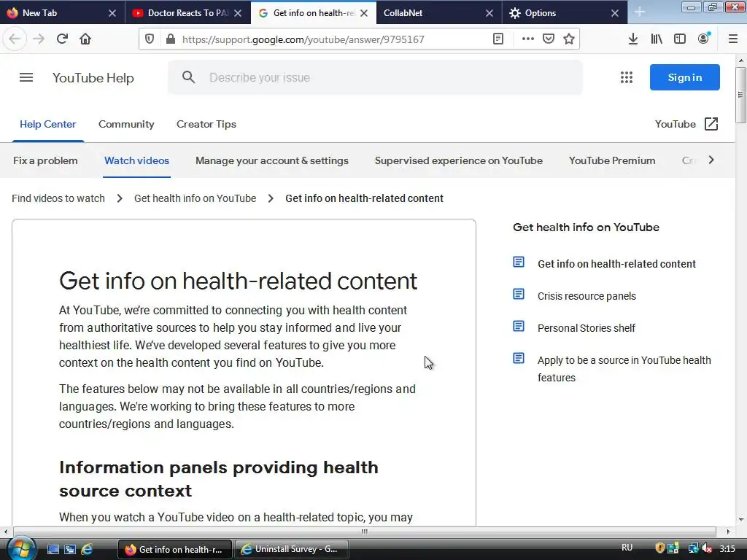The width and height of the screenshot is (747, 560).
Task: Click the taskbar clock 3:15
Action: [727, 548]
